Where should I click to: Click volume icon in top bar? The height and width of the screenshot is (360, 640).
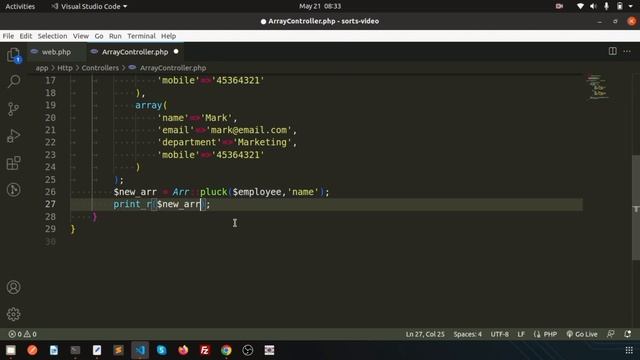pyautogui.click(x=593, y=6)
